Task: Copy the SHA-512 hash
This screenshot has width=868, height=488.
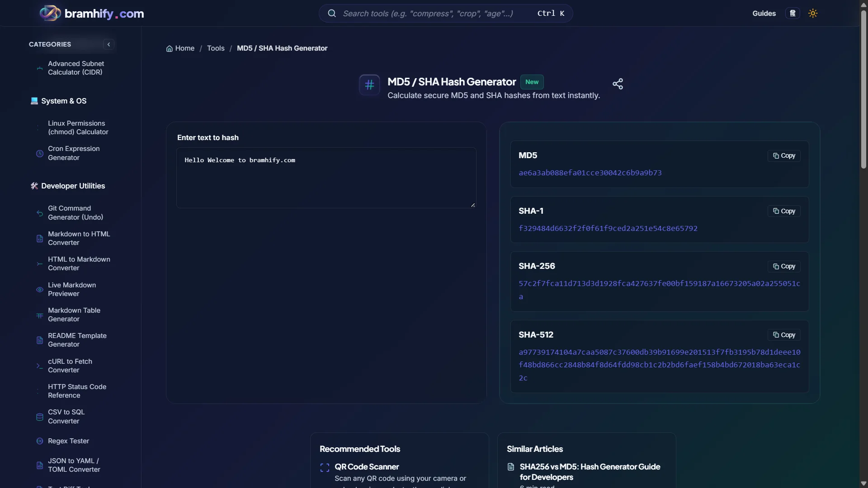Action: [784, 335]
